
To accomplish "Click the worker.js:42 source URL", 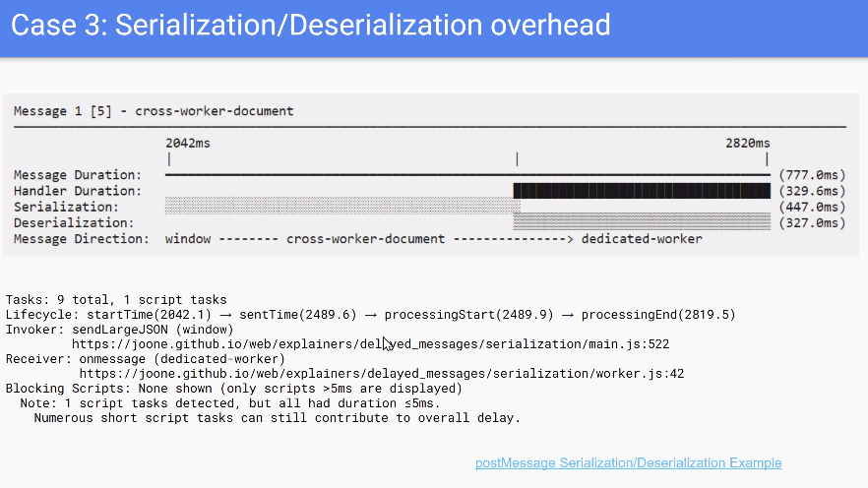I will [381, 374].
